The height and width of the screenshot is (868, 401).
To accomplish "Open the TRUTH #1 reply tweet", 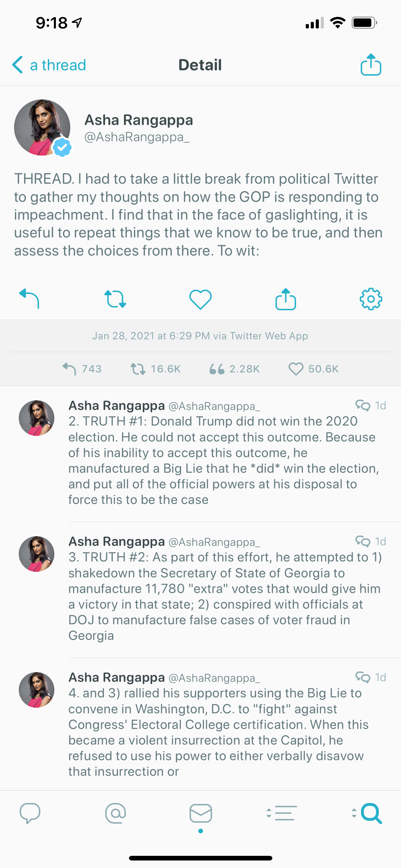I will click(222, 460).
